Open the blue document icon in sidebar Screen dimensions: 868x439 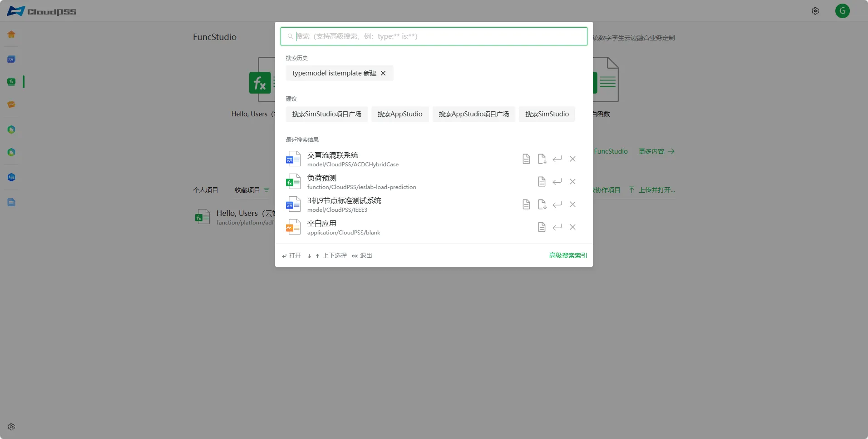(x=11, y=202)
